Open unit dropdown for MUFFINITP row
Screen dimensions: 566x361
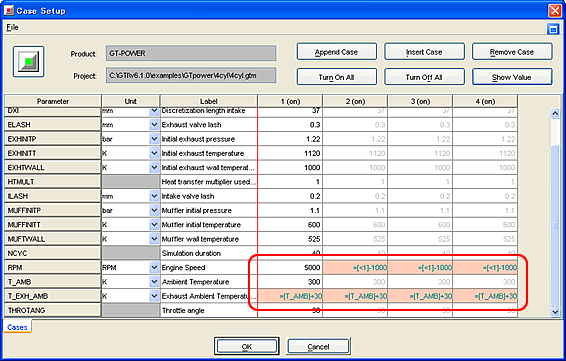click(154, 210)
